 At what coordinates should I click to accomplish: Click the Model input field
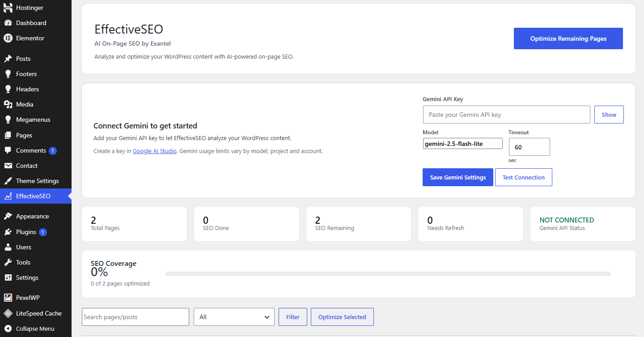pos(463,144)
